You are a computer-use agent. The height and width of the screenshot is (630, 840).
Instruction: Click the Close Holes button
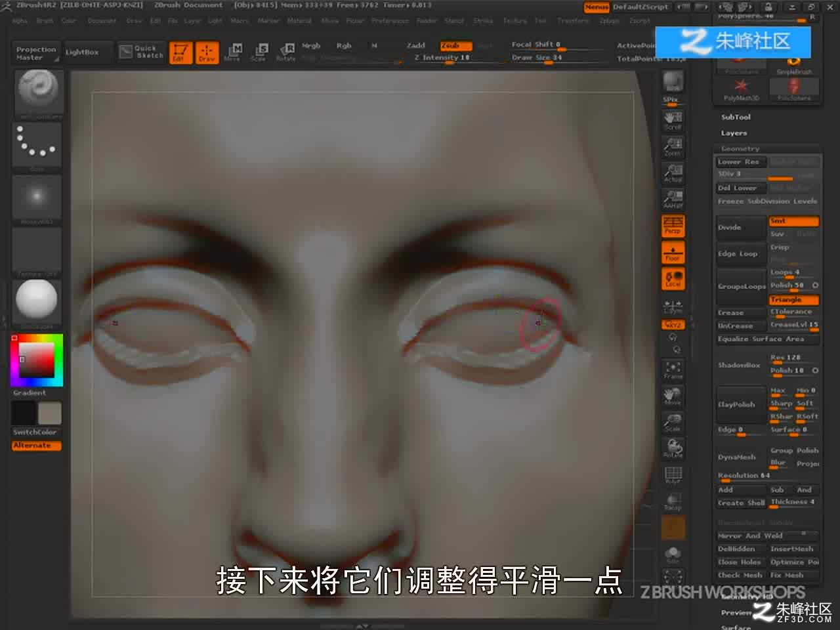pyautogui.click(x=741, y=562)
